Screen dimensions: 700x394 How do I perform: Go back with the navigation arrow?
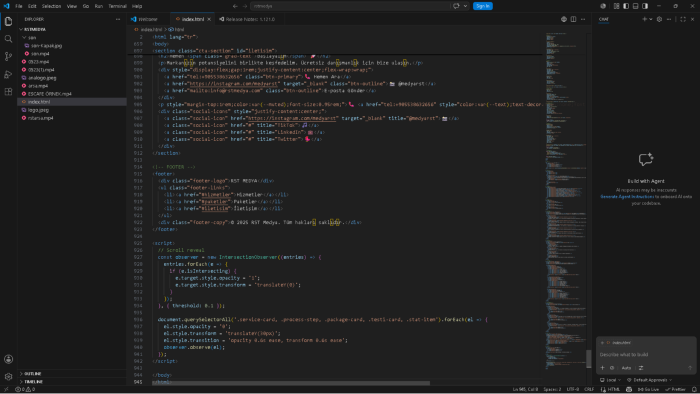(x=235, y=6)
